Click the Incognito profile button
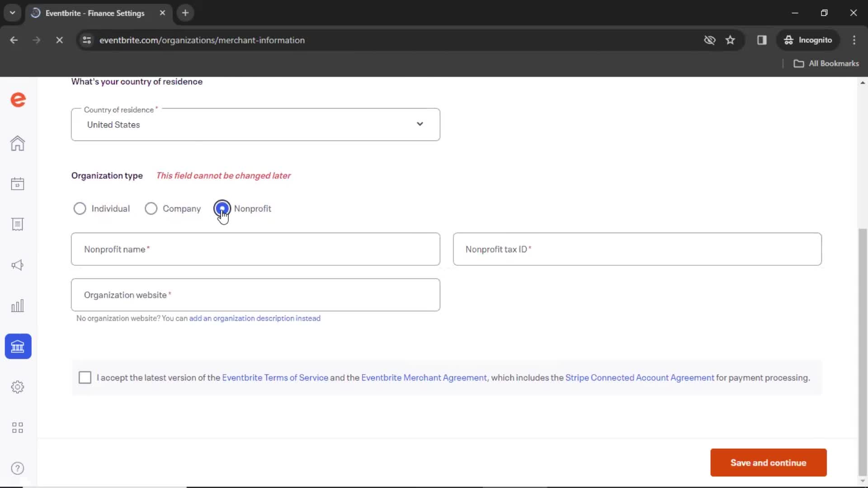The image size is (868, 488). click(808, 40)
